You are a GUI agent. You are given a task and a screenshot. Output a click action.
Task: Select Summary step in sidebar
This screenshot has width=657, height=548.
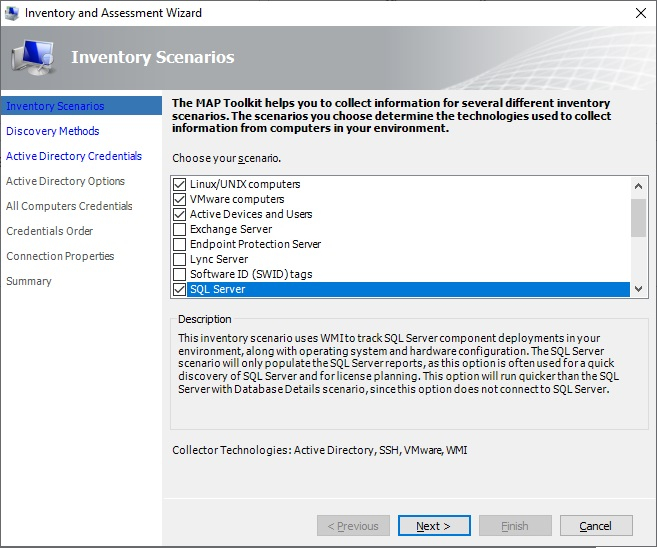pyautogui.click(x=29, y=281)
